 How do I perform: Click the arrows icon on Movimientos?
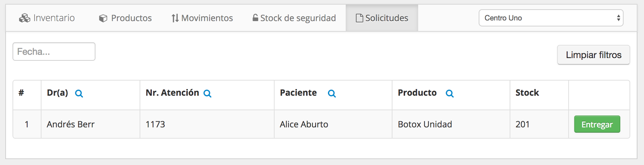point(175,18)
